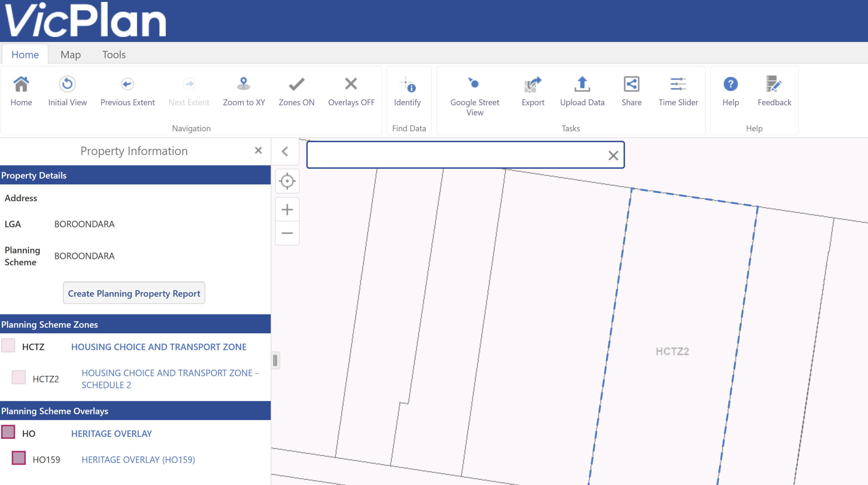Click the locate my position button
This screenshot has height=485, width=868.
287,181
